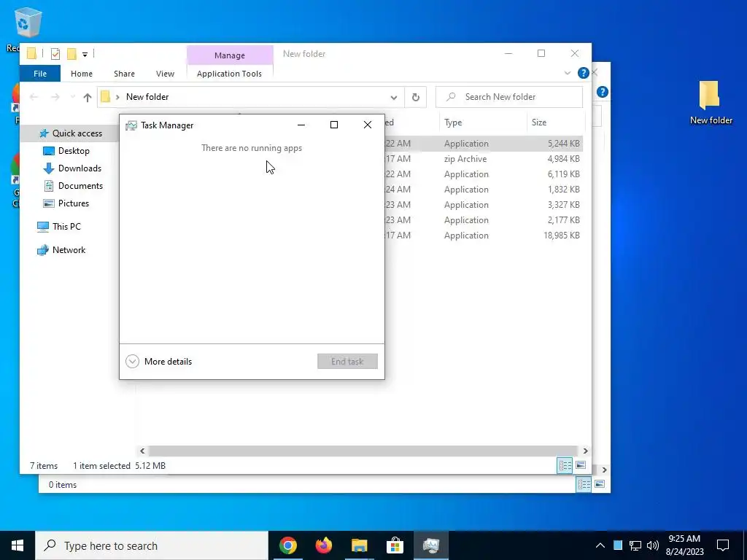This screenshot has height=560, width=747.
Task: Click Task Manager taskbar icon
Action: [430, 545]
